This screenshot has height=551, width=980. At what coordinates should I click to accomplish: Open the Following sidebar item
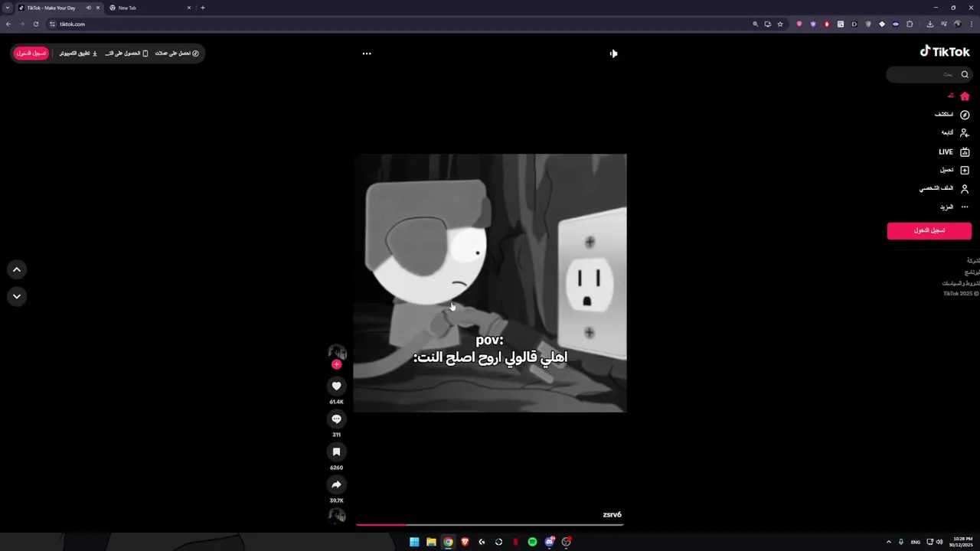(x=955, y=133)
